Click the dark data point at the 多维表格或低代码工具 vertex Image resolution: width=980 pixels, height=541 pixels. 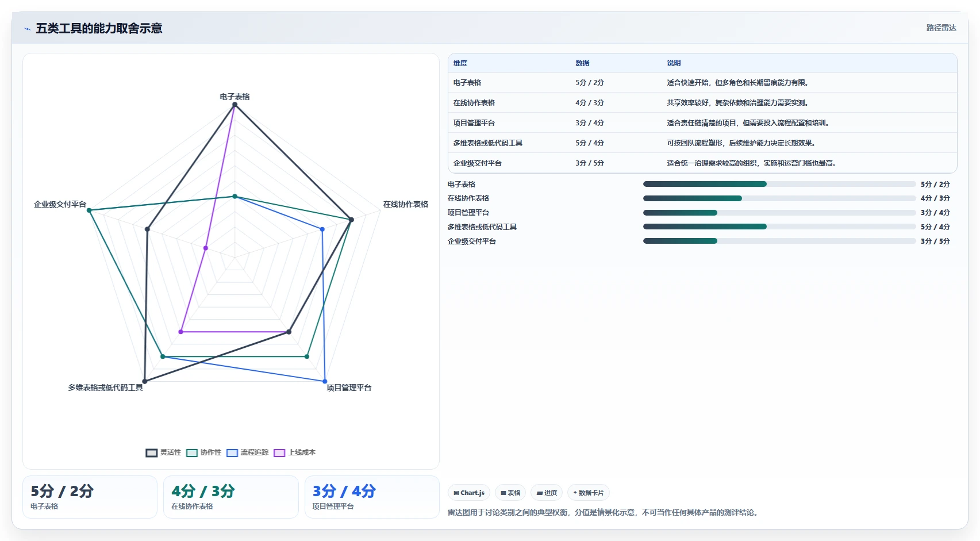tap(144, 381)
